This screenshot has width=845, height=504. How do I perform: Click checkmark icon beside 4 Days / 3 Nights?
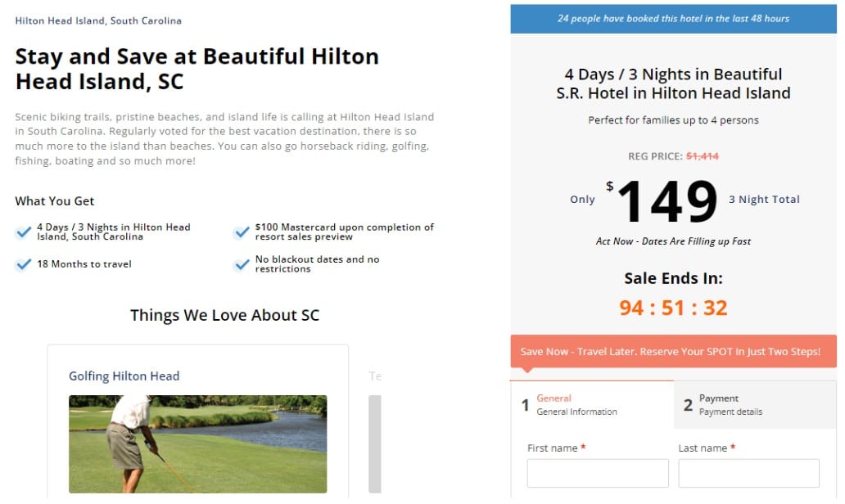[x=24, y=232]
